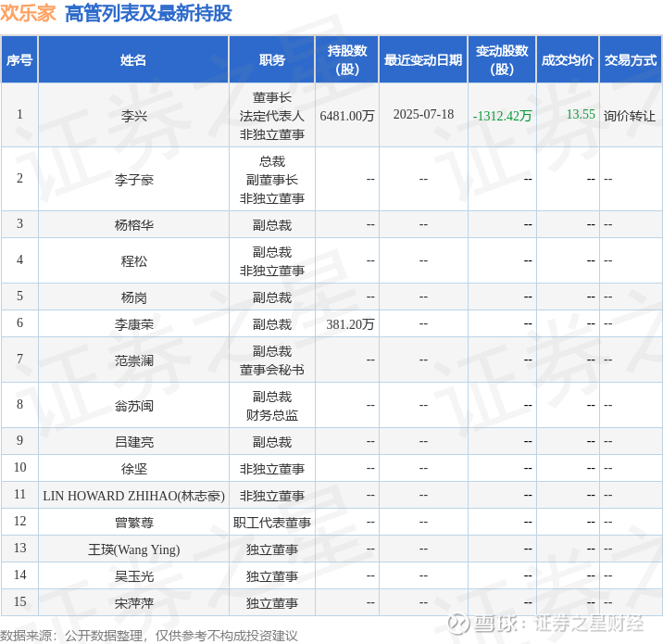Screen dimensions: 663x644
Task: Select the name 李兴
Action: coord(133,116)
